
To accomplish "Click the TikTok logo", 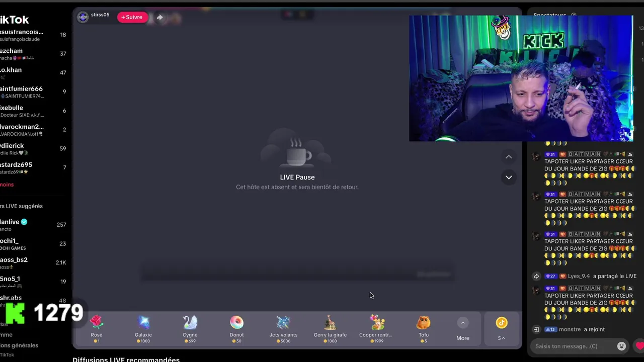I will click(x=14, y=20).
